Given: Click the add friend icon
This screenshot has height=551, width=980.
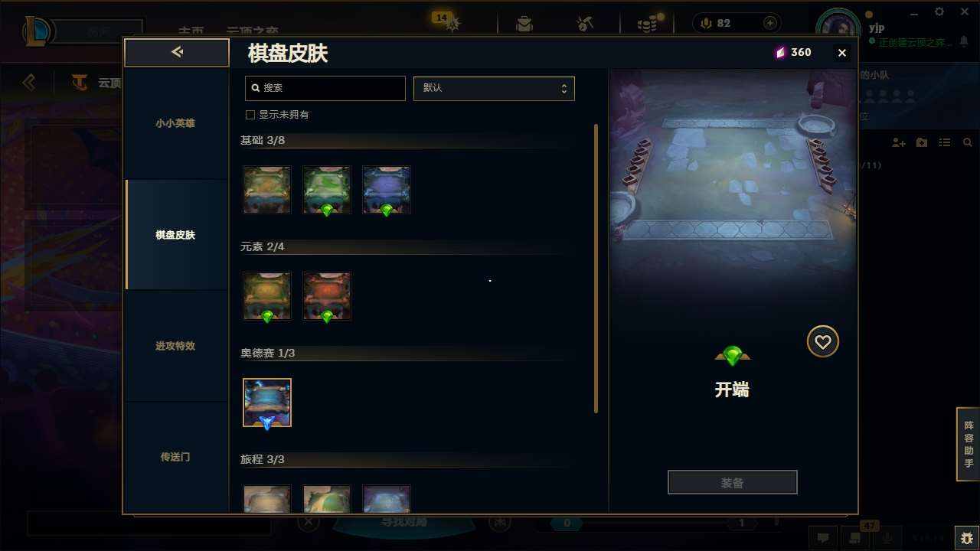Looking at the screenshot, I should [899, 143].
